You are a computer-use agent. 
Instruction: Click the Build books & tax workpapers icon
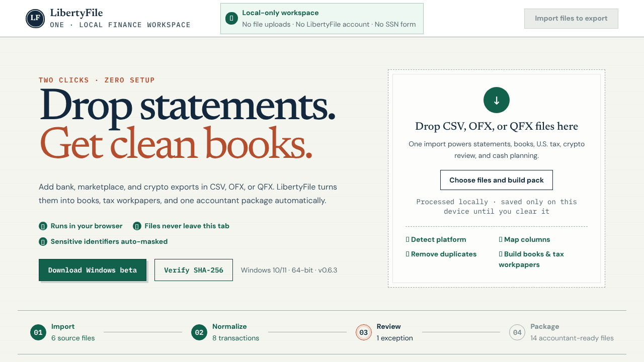501,254
